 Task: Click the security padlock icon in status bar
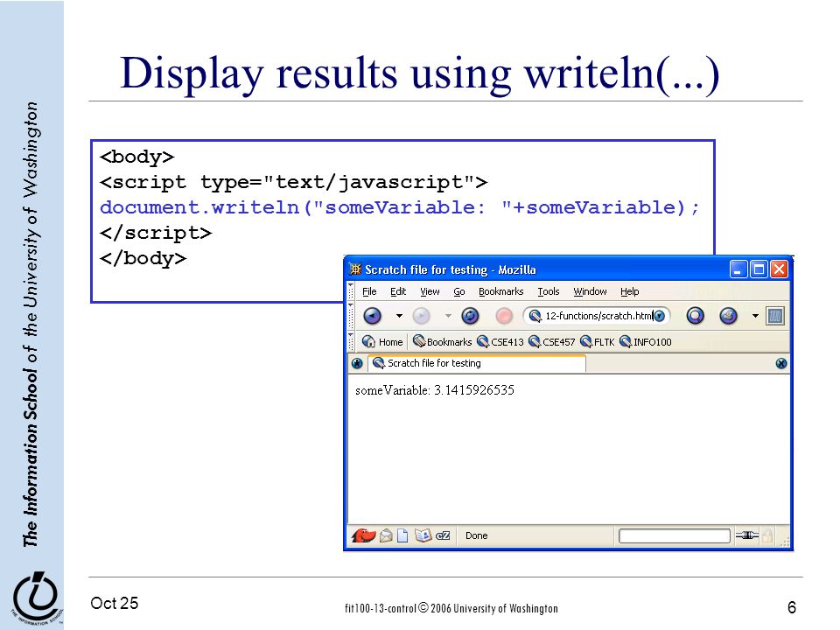767,535
